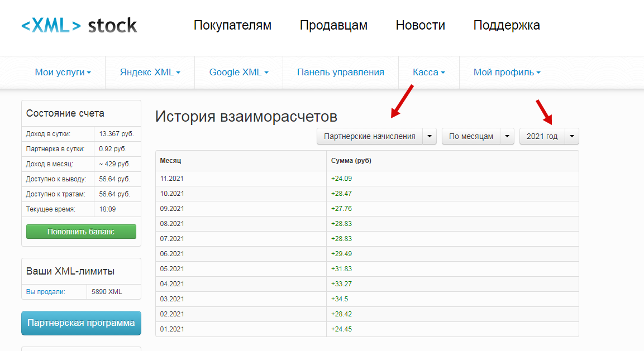Viewport: 644px width, 351px height.
Task: Open Панель управления
Action: pyautogui.click(x=341, y=72)
